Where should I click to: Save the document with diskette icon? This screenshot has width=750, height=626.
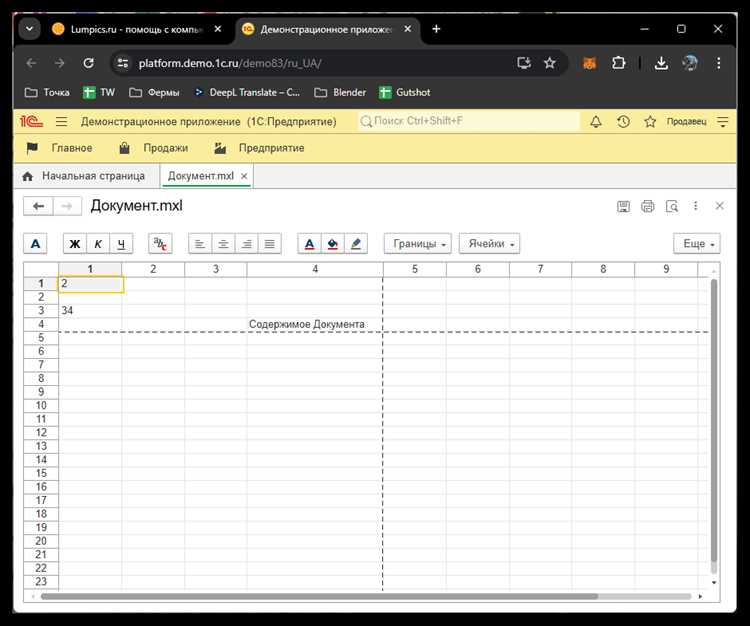[623, 206]
